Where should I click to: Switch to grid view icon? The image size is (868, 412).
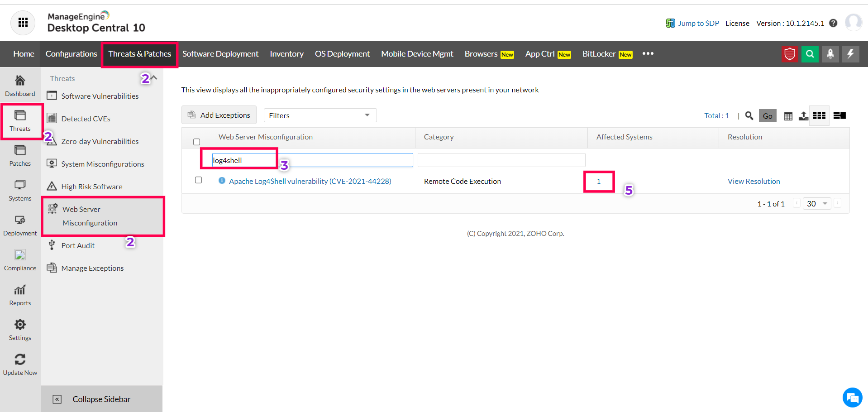(819, 115)
